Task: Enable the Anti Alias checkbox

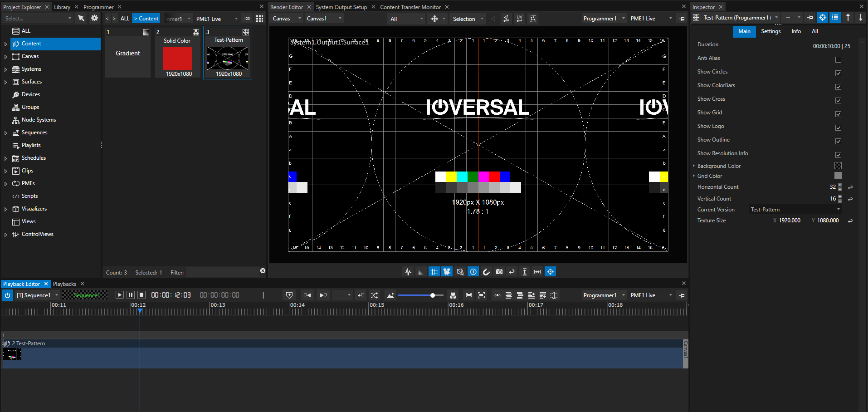Action: pos(838,59)
